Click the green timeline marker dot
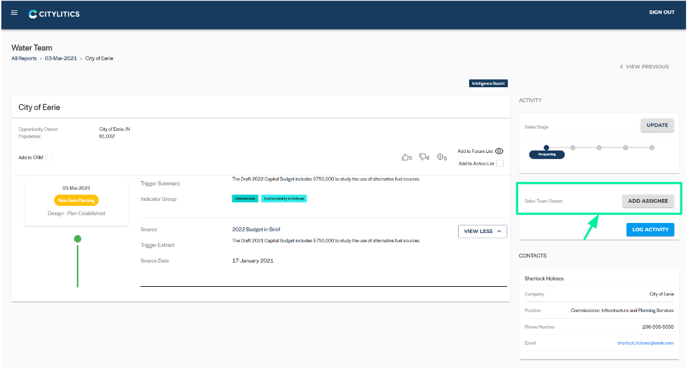This screenshot has height=371, width=688. (78, 239)
